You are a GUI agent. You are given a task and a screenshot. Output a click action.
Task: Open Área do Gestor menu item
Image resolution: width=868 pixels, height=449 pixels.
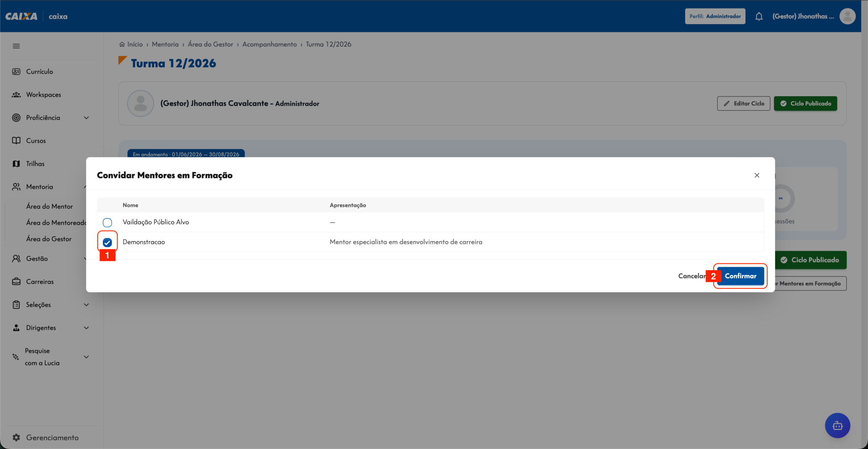pyautogui.click(x=49, y=239)
